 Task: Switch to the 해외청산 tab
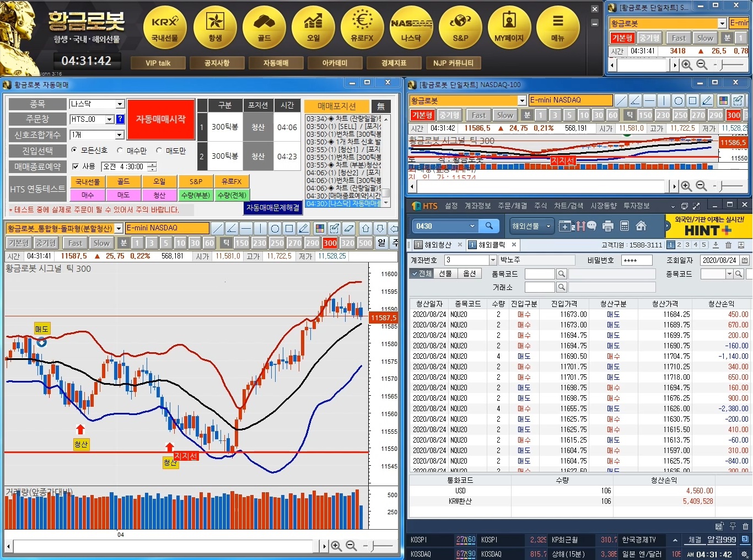click(x=438, y=245)
